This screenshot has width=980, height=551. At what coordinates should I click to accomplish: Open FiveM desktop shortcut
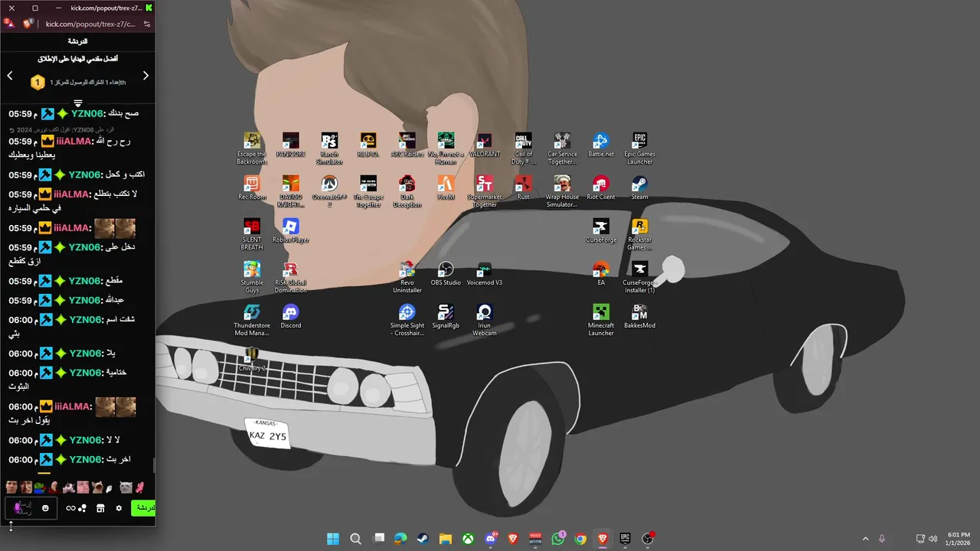(x=446, y=187)
